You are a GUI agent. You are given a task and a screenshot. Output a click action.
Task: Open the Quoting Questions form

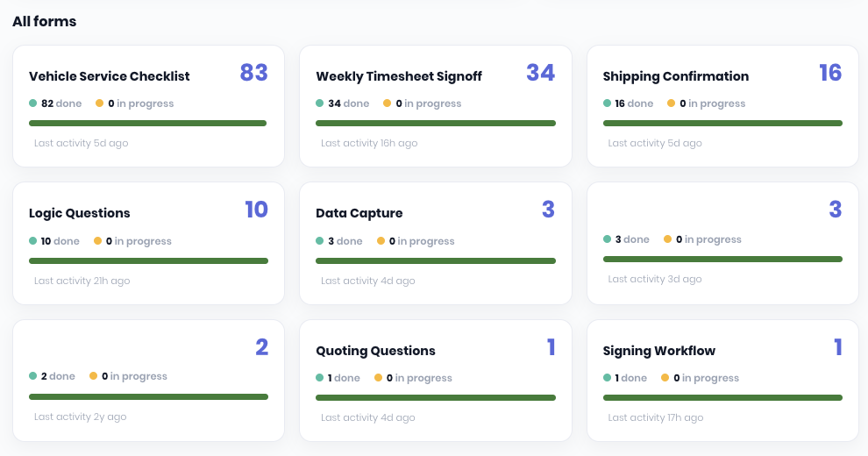click(375, 351)
